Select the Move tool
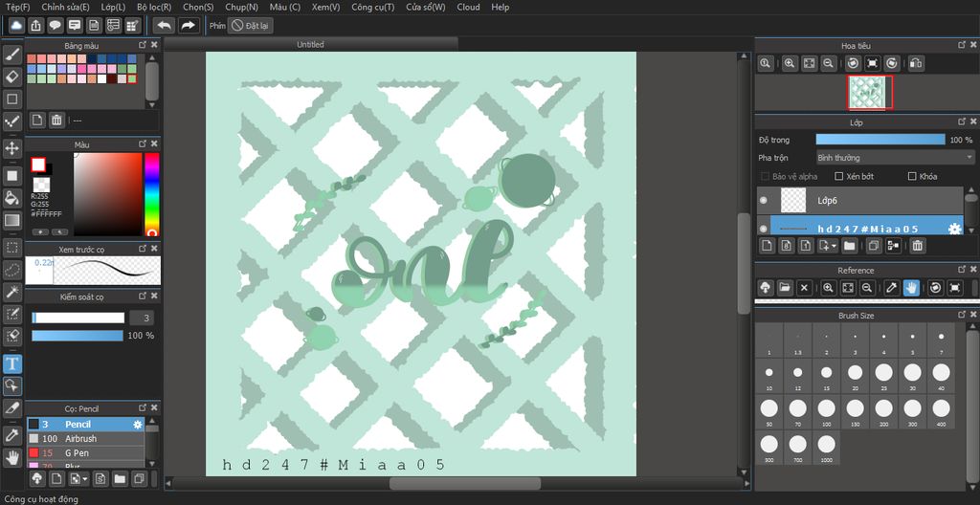980x505 pixels. click(12, 148)
